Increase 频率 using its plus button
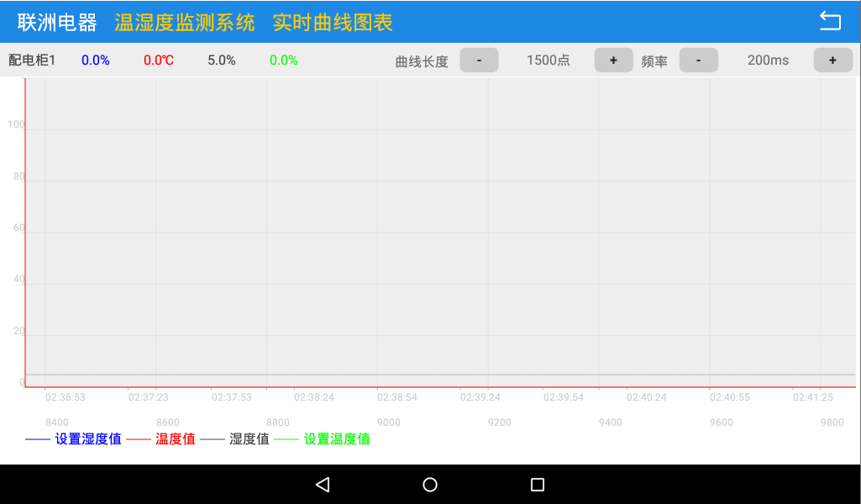Viewport: 861px width, 504px height. (832, 60)
